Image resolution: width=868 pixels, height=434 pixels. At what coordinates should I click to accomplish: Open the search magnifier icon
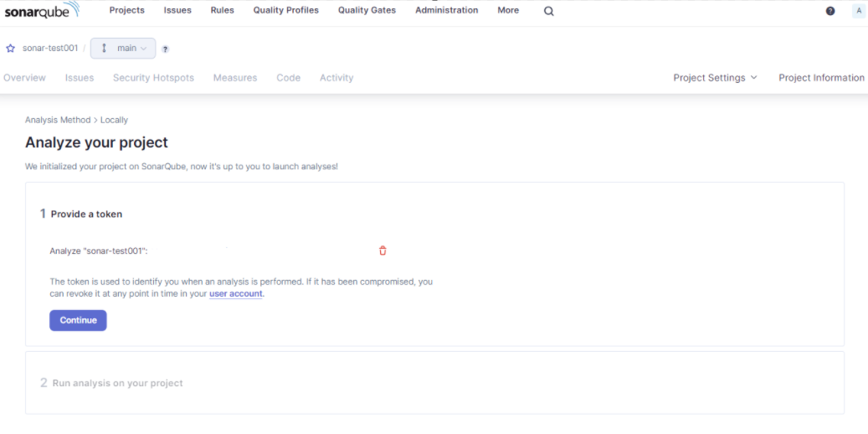(548, 11)
